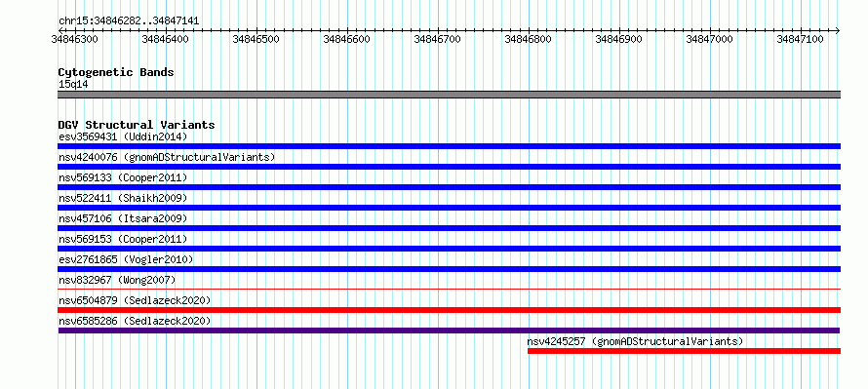868x389 pixels.
Task: Open the nsv6585286 (Sedlazeck2020) label
Action: (x=135, y=321)
